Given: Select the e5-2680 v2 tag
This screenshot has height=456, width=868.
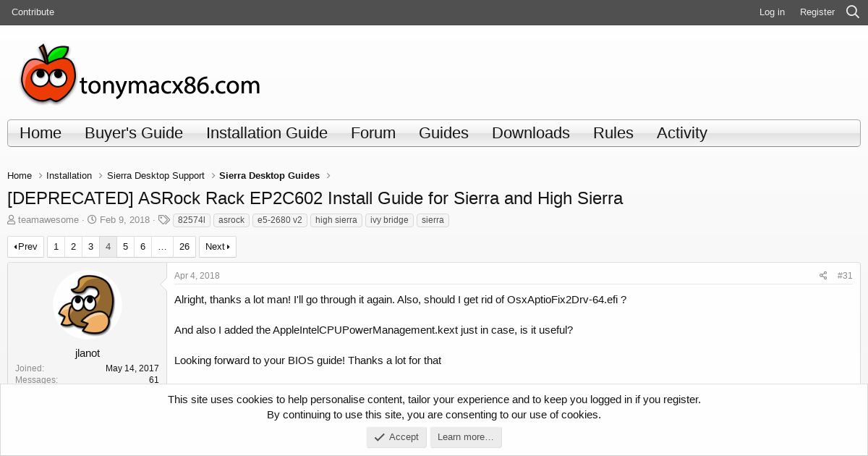Looking at the screenshot, I should click(x=280, y=220).
